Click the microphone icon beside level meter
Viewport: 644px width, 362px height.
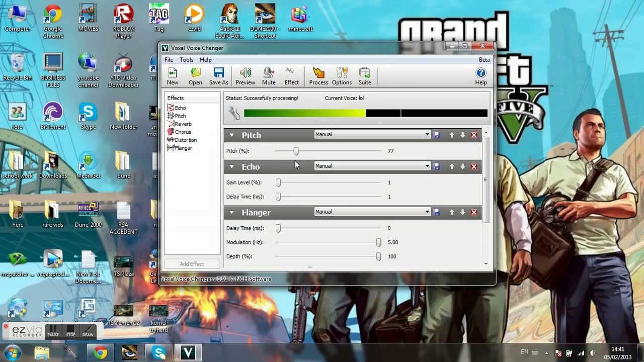[234, 113]
